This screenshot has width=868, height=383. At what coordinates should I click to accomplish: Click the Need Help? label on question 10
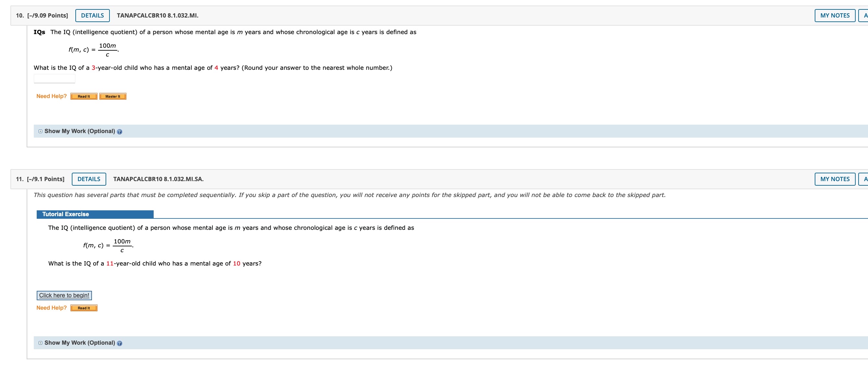[x=52, y=96]
